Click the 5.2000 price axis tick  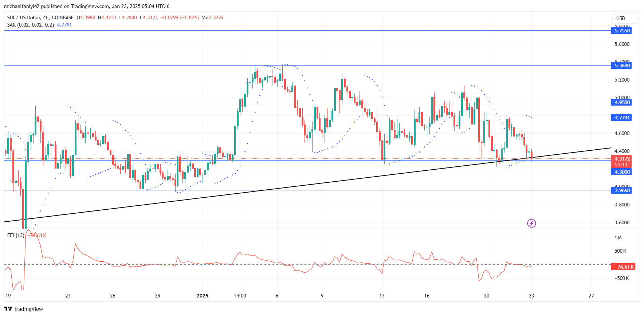click(x=622, y=80)
